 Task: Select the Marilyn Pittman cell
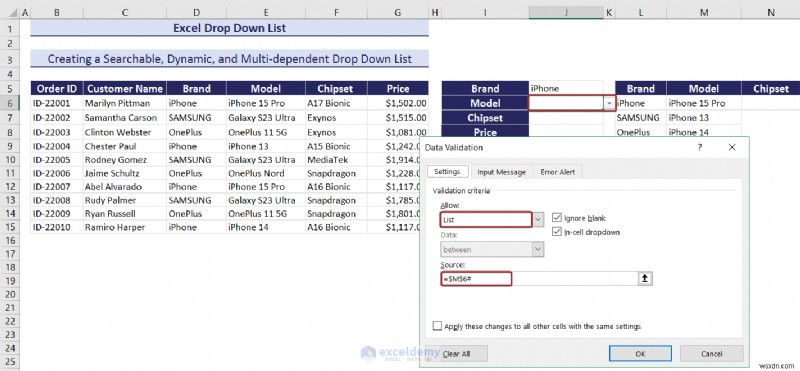point(124,103)
